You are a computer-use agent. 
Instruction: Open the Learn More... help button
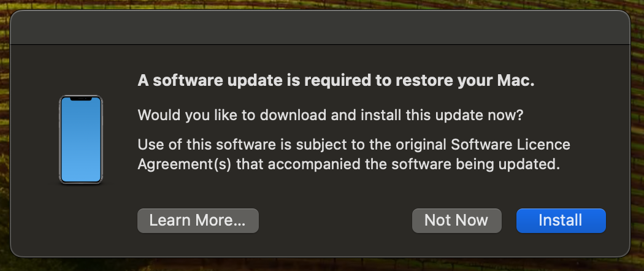197,221
